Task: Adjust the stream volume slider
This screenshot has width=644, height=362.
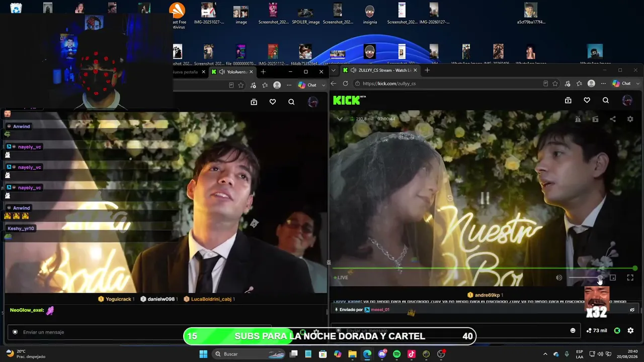Action: pos(586,278)
